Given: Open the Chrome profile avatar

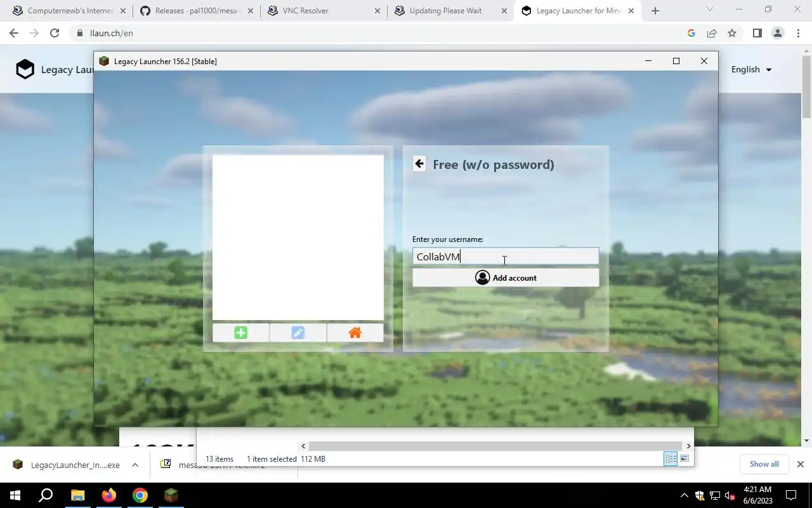Looking at the screenshot, I should pyautogui.click(x=777, y=33).
